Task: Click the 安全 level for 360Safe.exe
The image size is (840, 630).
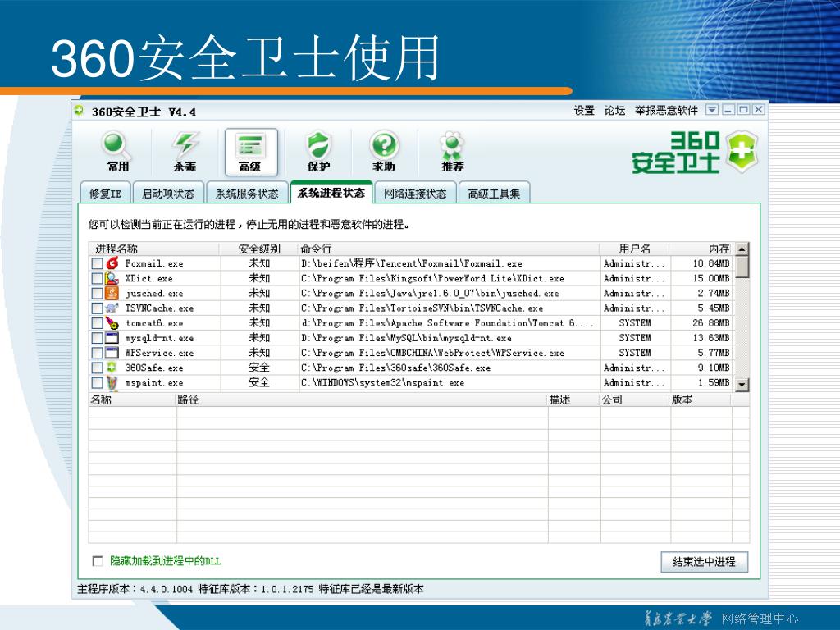Action: click(x=259, y=367)
